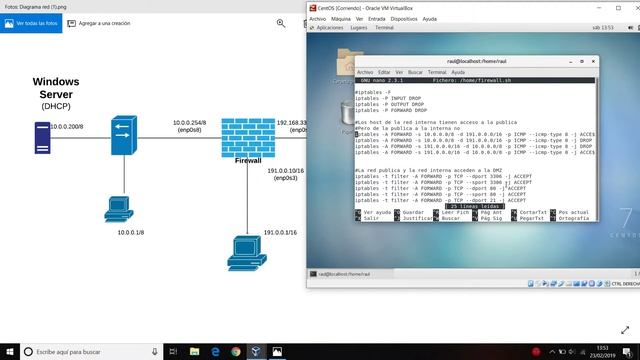The height and width of the screenshot is (360, 640).
Task: Open Ver menu in the terminal window
Action: (x=399, y=72)
